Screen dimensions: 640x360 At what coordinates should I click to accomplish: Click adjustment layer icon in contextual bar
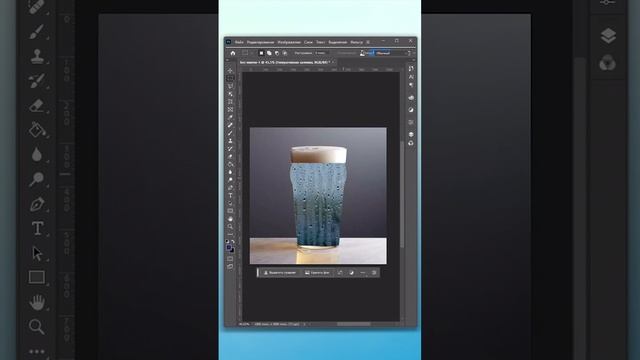coord(351,273)
